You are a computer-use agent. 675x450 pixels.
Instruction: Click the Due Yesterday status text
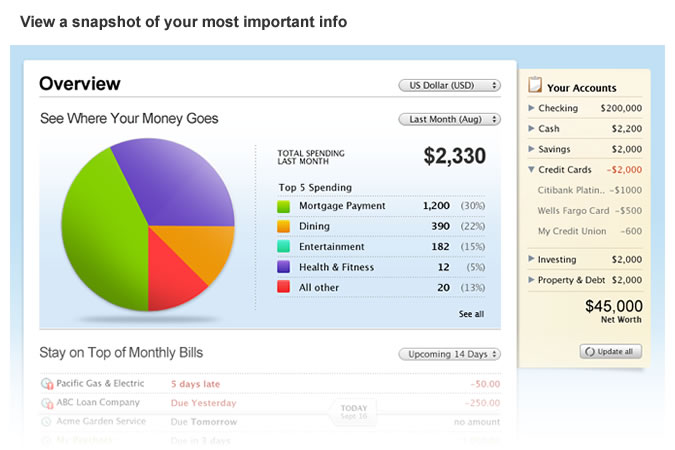pos(203,403)
